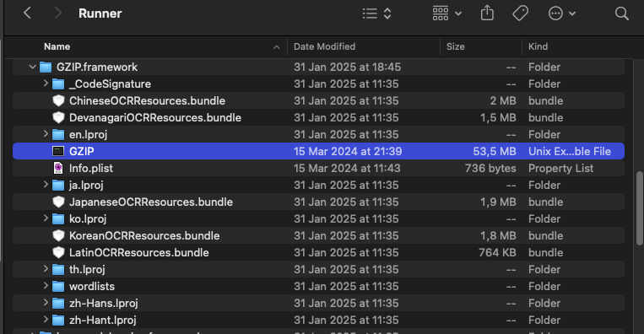
Task: Select the GZIP executable file icon
Action: [x=58, y=151]
